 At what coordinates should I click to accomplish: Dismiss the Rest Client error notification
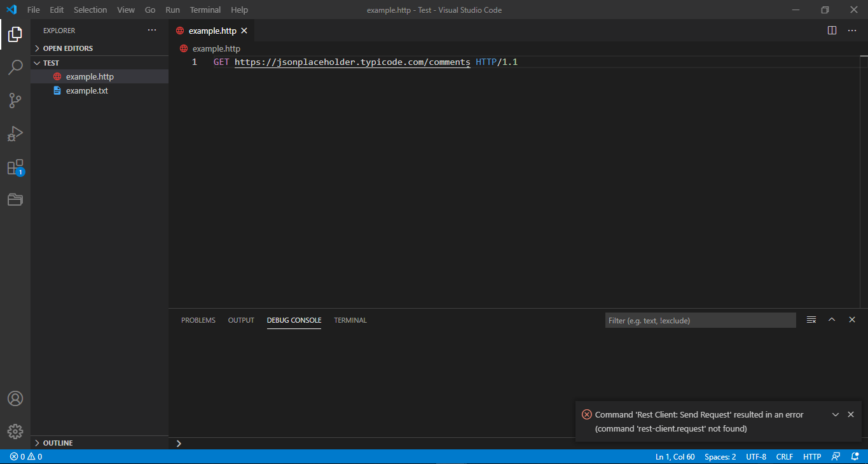[851, 414]
